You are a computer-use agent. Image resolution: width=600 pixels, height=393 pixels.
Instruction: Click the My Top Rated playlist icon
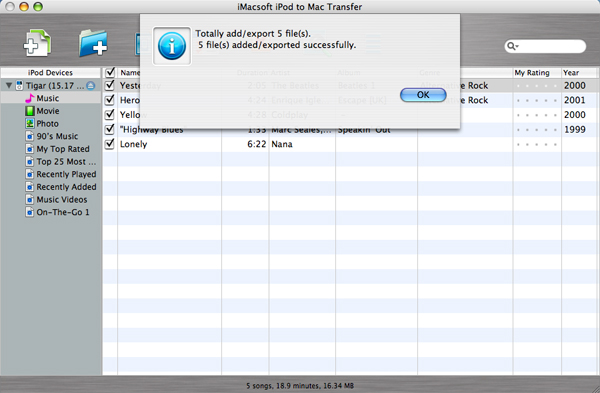(x=29, y=148)
